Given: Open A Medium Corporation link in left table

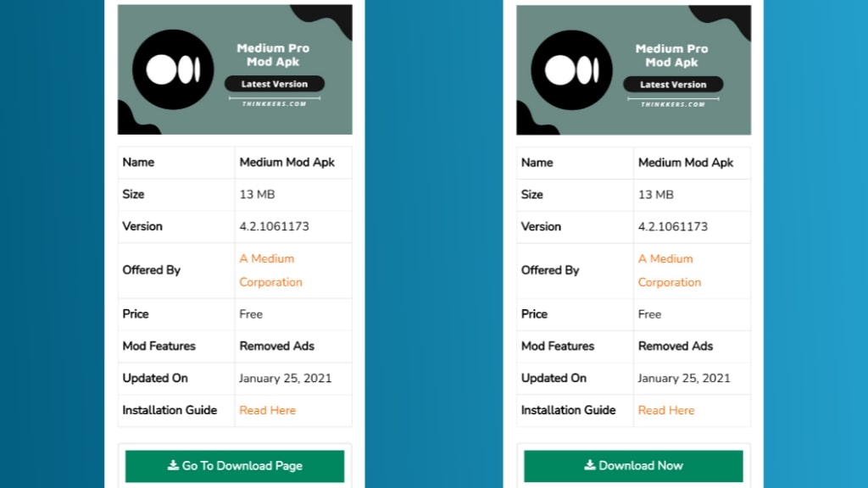Looking at the screenshot, I should (x=270, y=270).
